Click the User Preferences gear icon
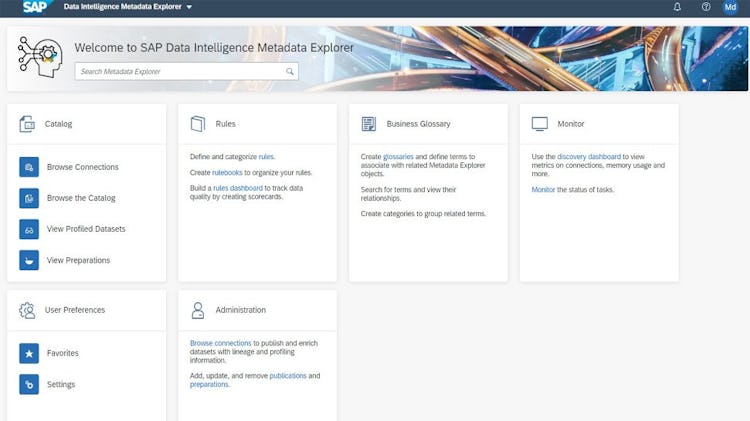750x421 pixels. pyautogui.click(x=27, y=310)
